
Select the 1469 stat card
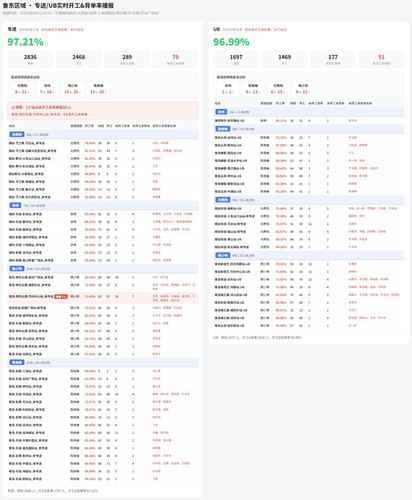[x=284, y=59]
